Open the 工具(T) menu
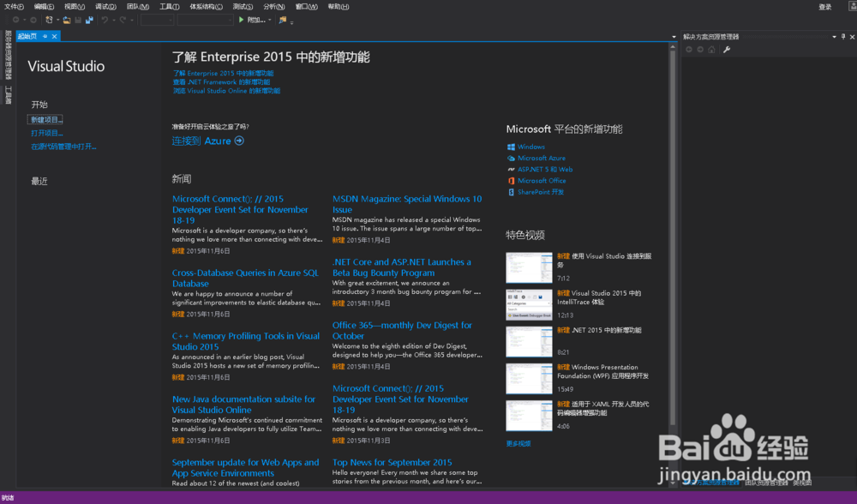Viewport: 857px width, 504px height. point(170,7)
